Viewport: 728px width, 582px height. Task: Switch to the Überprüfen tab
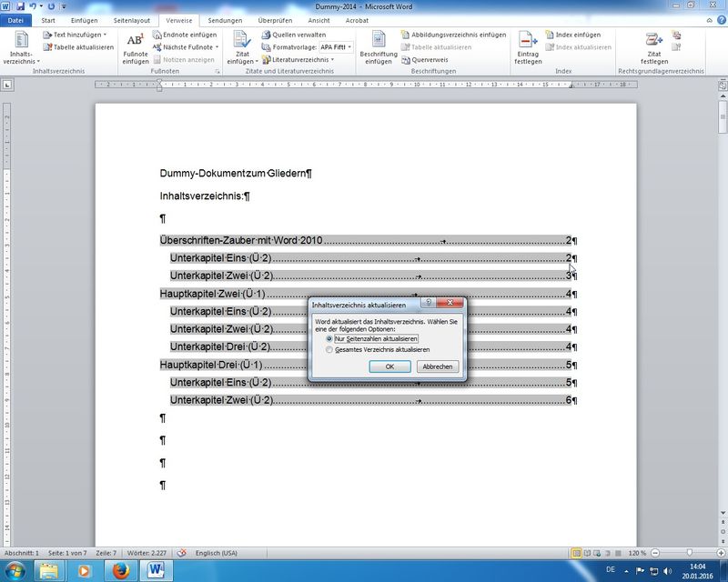tap(275, 20)
